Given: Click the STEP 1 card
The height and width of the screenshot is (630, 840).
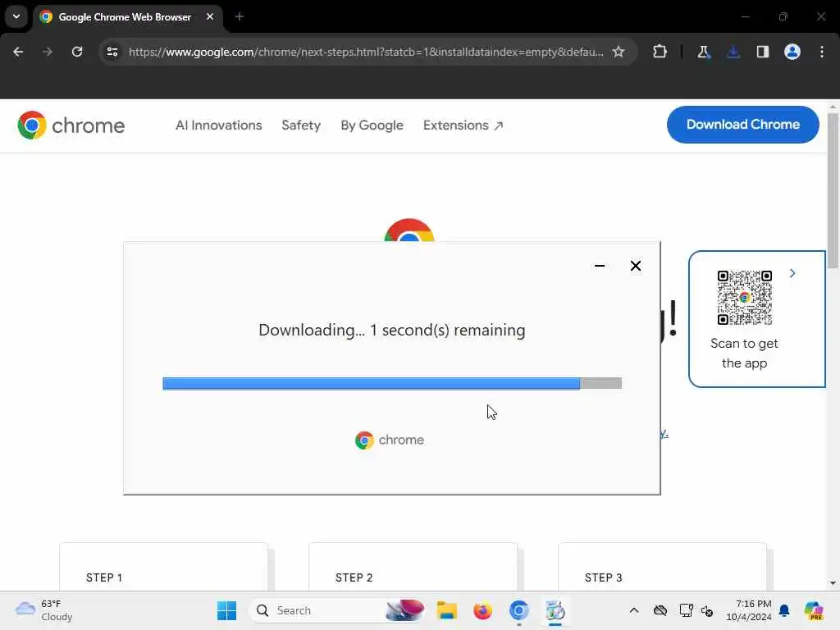Looking at the screenshot, I should coord(163,568).
